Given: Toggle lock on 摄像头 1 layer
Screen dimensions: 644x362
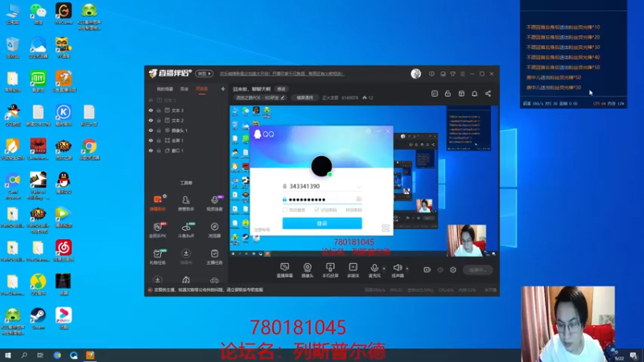Looking at the screenshot, I should coord(159,130).
